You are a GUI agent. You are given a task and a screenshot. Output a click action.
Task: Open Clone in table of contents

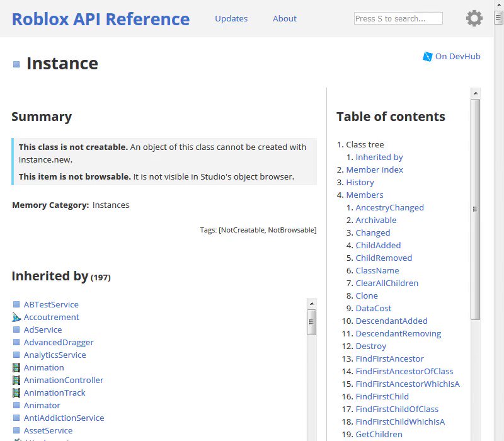pyautogui.click(x=367, y=295)
